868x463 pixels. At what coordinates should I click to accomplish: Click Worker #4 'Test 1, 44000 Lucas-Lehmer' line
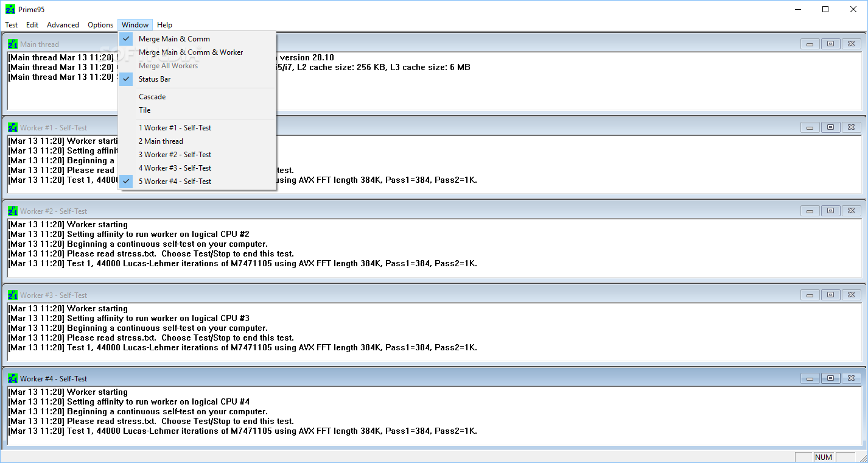click(242, 431)
